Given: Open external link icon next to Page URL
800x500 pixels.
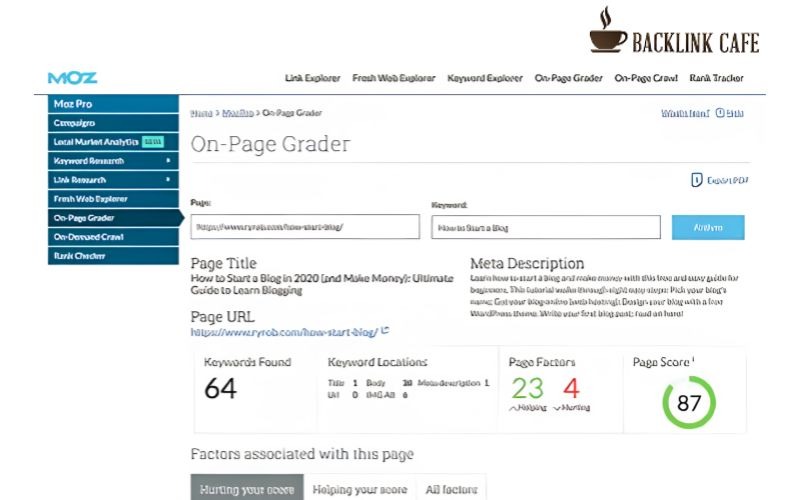Looking at the screenshot, I should point(385,331).
